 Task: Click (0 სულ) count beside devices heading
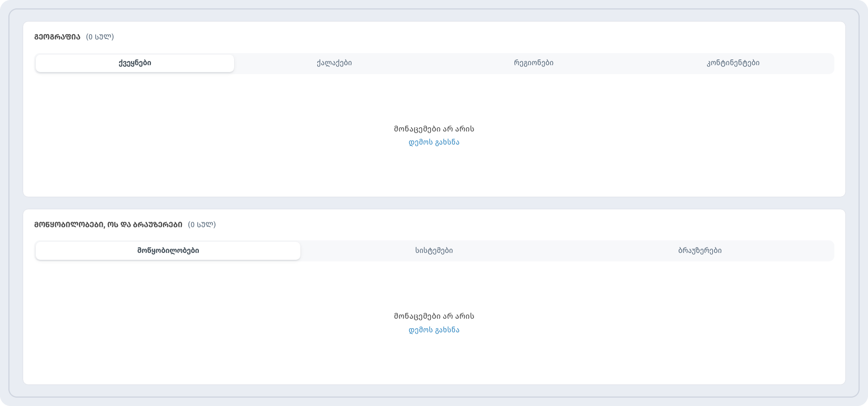pyautogui.click(x=202, y=225)
